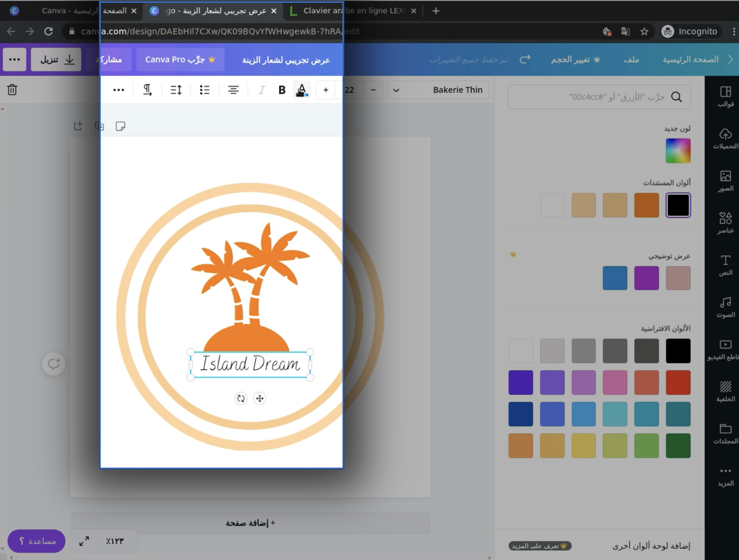The width and height of the screenshot is (739, 560).
Task: Open the notes icon above the page
Action: [x=120, y=126]
